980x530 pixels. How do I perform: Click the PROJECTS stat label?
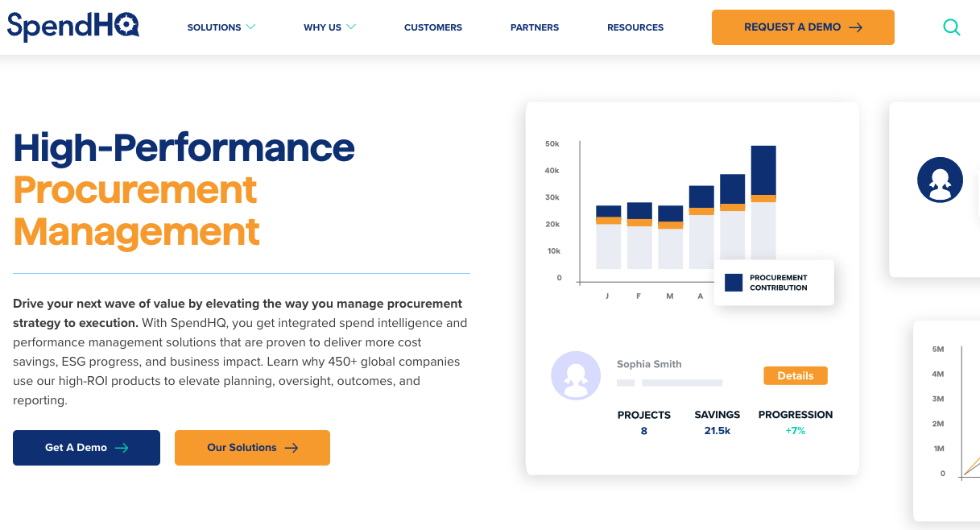tap(644, 415)
